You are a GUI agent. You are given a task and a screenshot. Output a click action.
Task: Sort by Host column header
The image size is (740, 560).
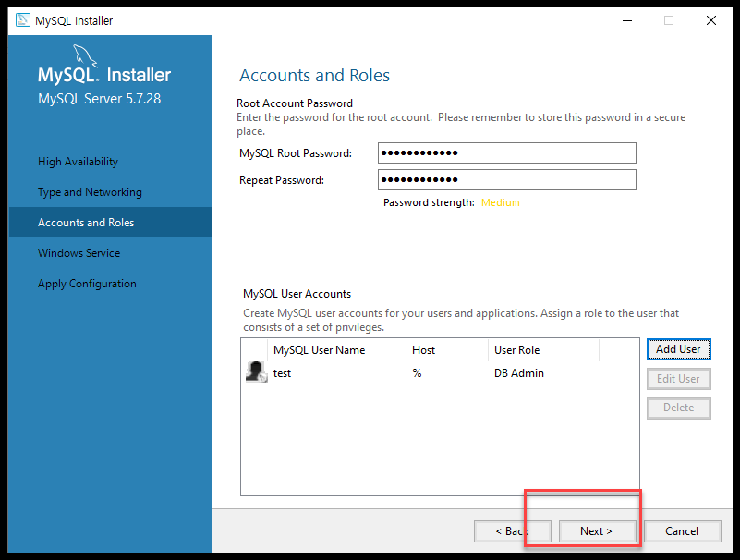pos(446,350)
